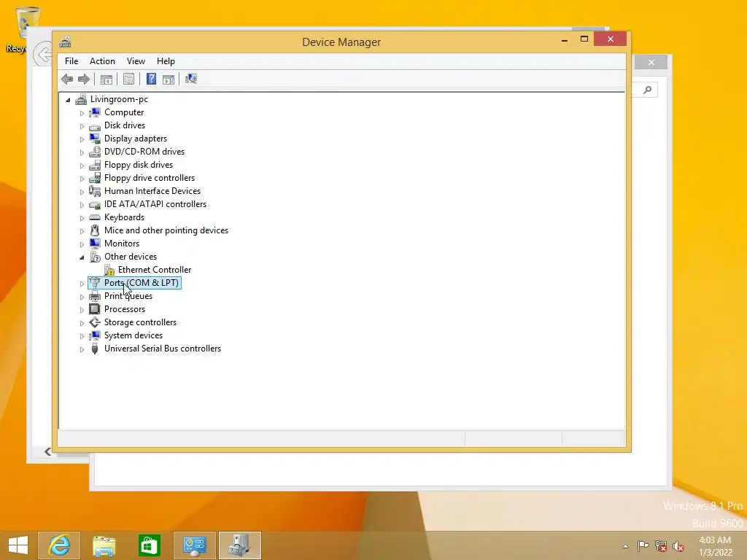Select Mice and other pointing devices label

click(x=166, y=230)
